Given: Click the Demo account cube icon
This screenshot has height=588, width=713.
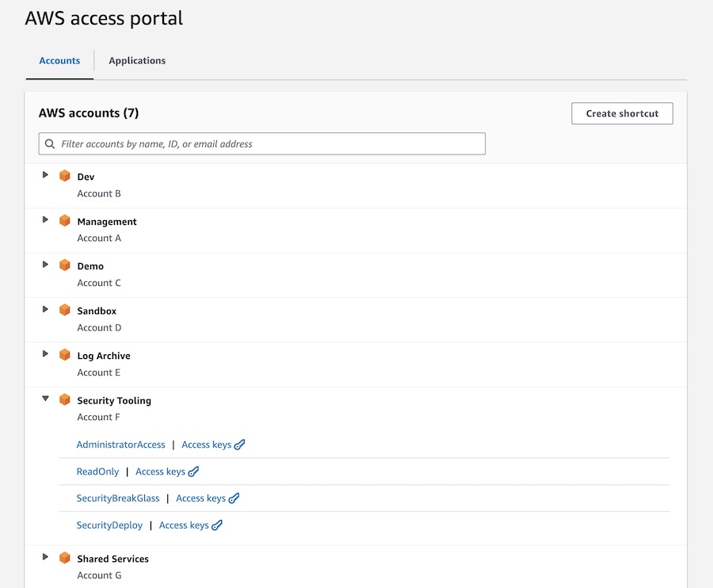Looking at the screenshot, I should pyautogui.click(x=65, y=265).
